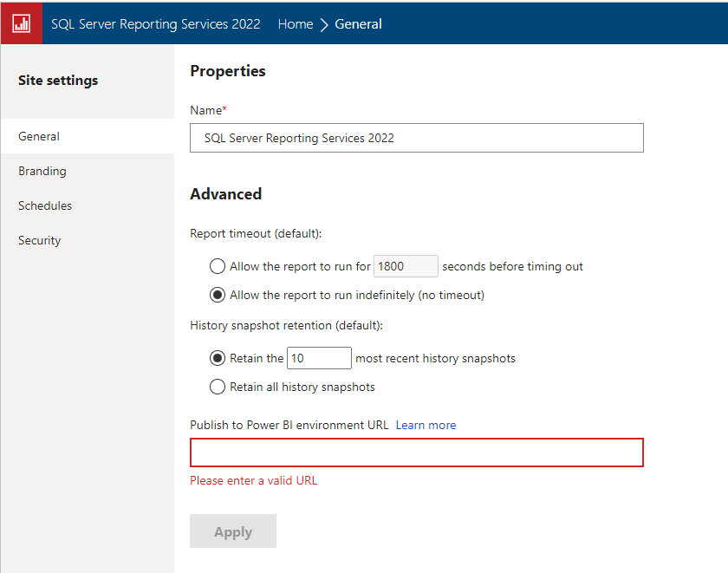The image size is (728, 573).
Task: Click the "Please enter a valid URL" message
Action: pos(253,480)
